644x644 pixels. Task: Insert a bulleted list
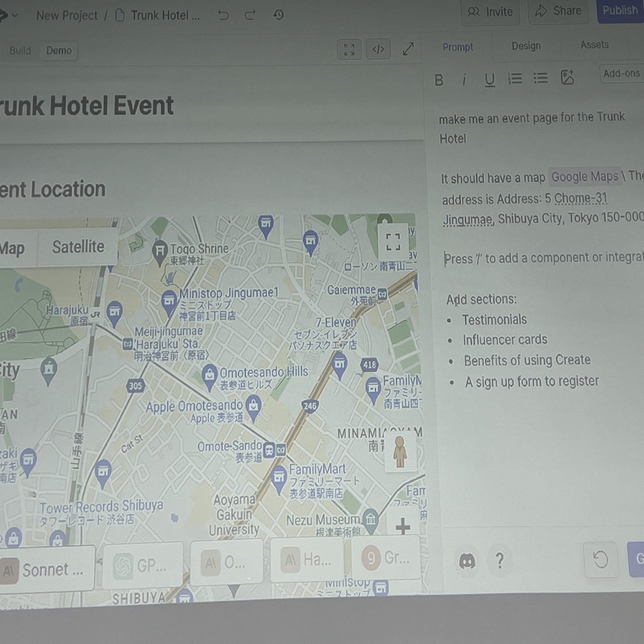(541, 78)
